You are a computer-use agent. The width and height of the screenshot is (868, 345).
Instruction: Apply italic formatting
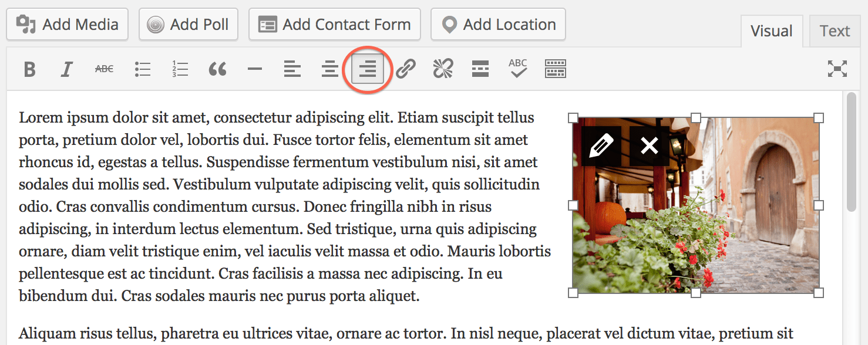(x=66, y=69)
